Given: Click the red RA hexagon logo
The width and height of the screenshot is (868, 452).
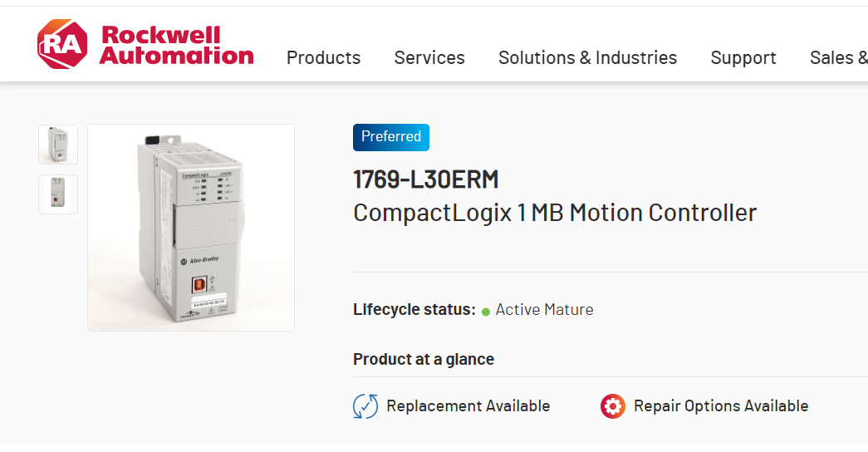Looking at the screenshot, I should [x=62, y=45].
